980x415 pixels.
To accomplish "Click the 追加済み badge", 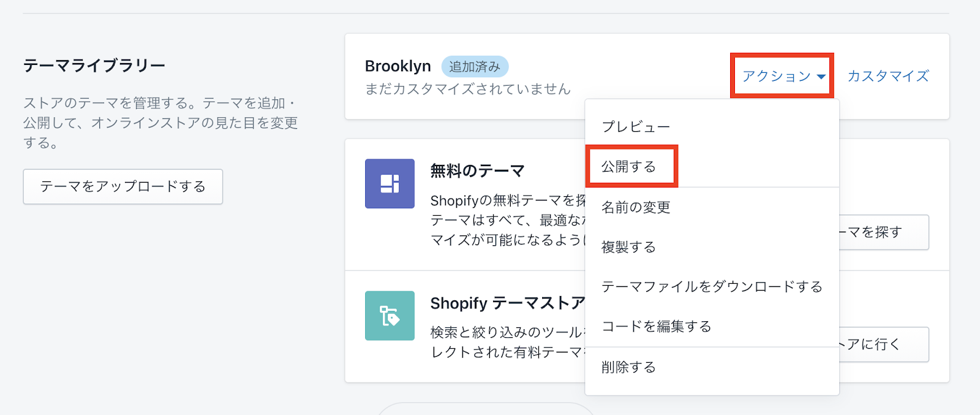I will pos(475,67).
